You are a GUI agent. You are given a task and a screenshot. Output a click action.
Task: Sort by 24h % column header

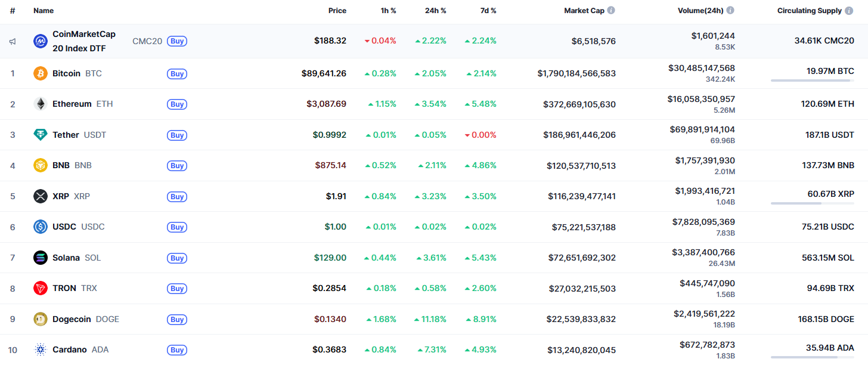[x=436, y=11]
